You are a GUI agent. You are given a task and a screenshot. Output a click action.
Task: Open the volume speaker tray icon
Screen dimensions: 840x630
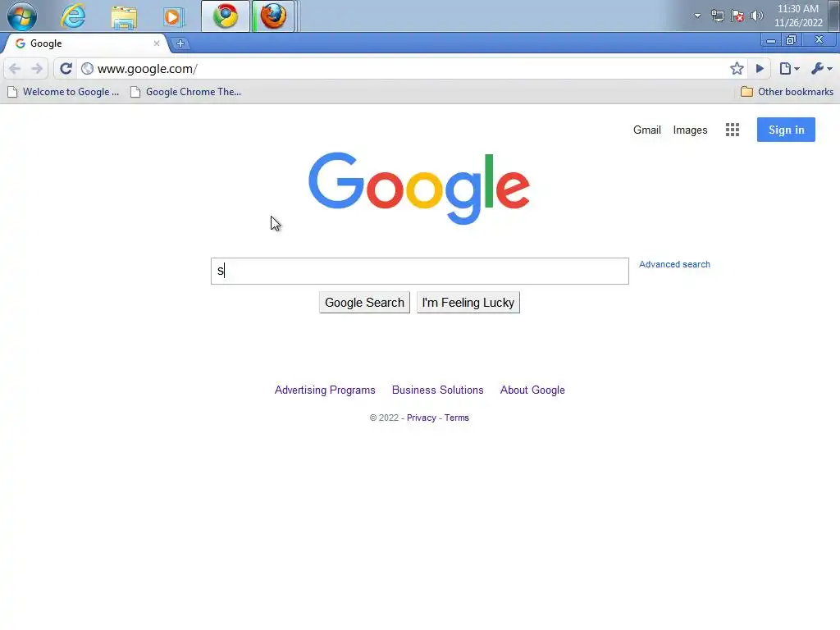(x=757, y=16)
